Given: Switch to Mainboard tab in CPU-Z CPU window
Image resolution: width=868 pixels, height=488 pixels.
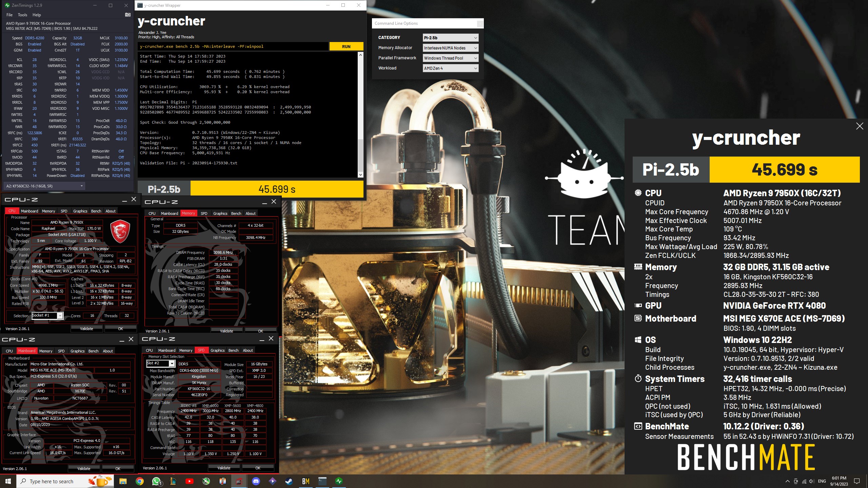Looking at the screenshot, I should click(29, 211).
